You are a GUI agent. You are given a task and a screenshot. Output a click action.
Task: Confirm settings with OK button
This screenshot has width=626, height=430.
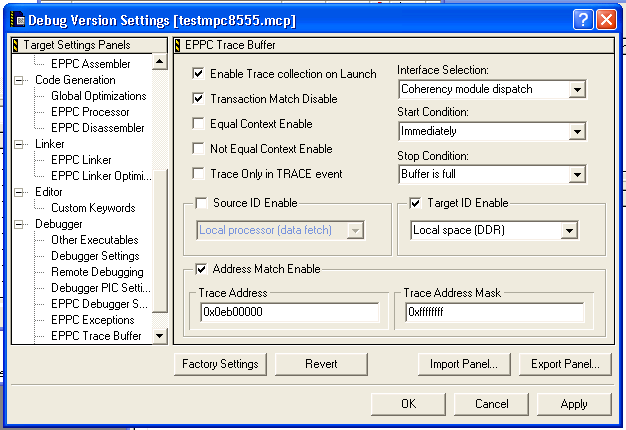click(x=408, y=404)
